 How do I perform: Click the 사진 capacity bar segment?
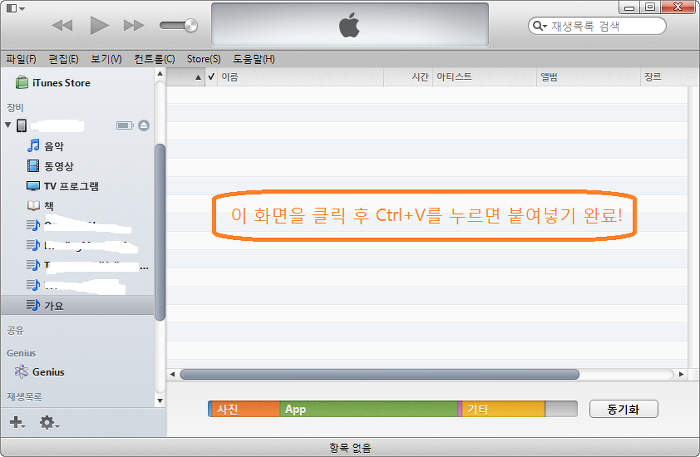(x=245, y=409)
